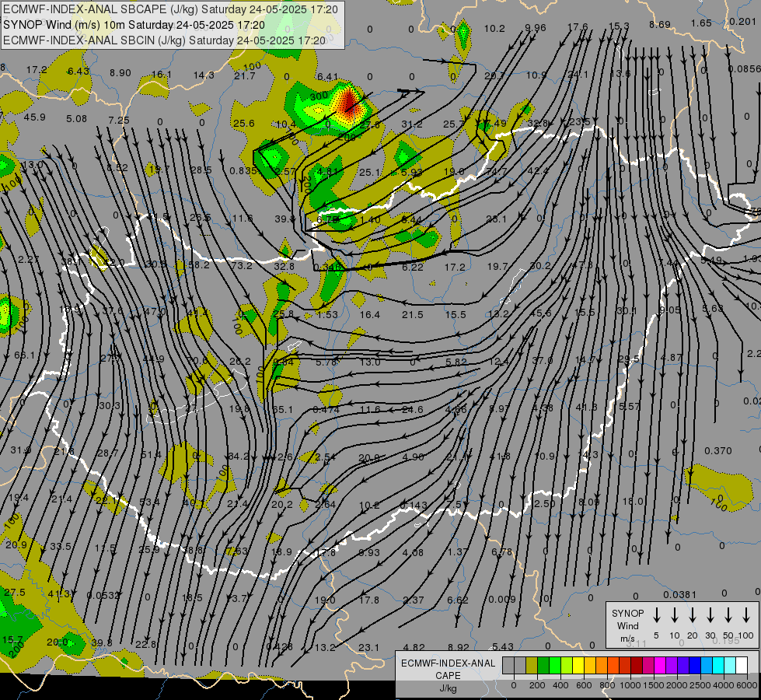Click the '800' tick label on CAPE scale
The image size is (761, 700).
click(x=607, y=685)
